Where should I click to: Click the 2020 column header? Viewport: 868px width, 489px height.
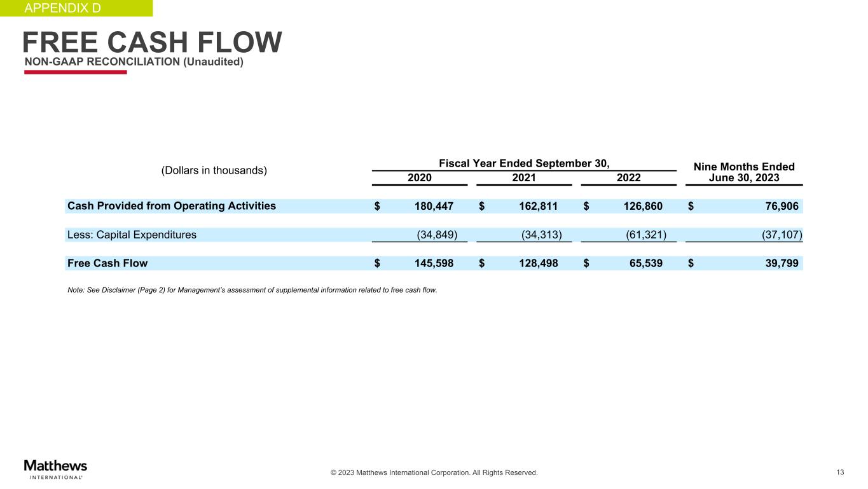(419, 177)
